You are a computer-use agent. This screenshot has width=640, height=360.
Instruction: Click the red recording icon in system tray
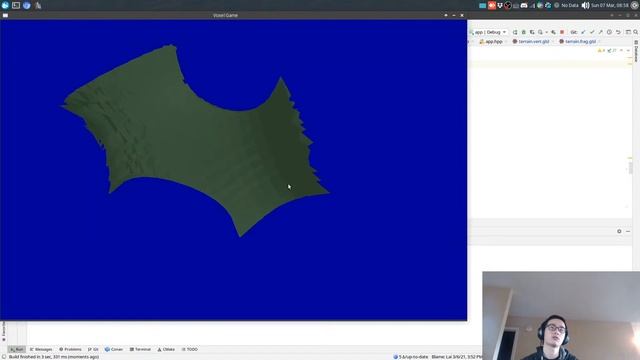click(x=492, y=5)
